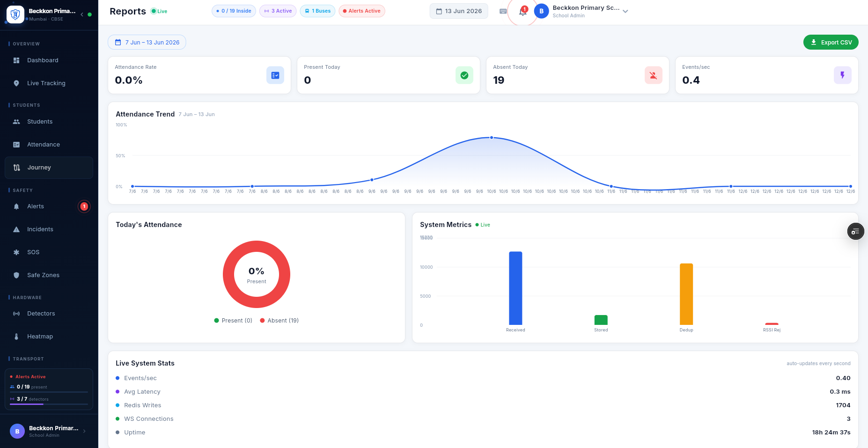The height and width of the screenshot is (448, 868).
Task: Click the orange Dedup bar
Action: coord(686,294)
